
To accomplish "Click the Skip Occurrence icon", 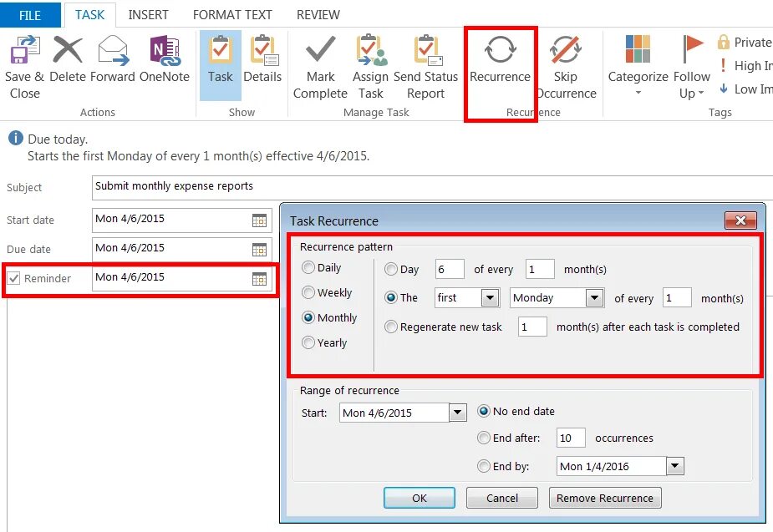I will [x=566, y=50].
